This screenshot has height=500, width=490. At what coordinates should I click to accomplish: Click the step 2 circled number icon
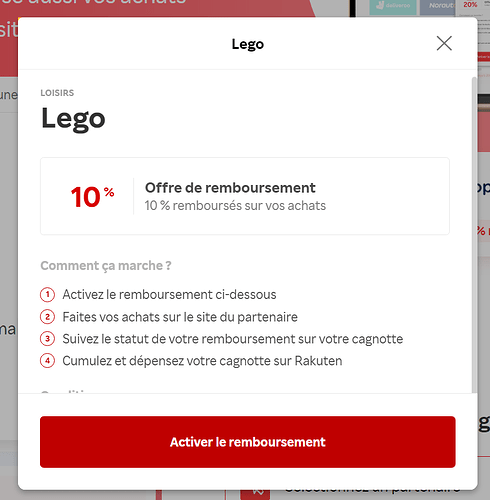pos(47,317)
